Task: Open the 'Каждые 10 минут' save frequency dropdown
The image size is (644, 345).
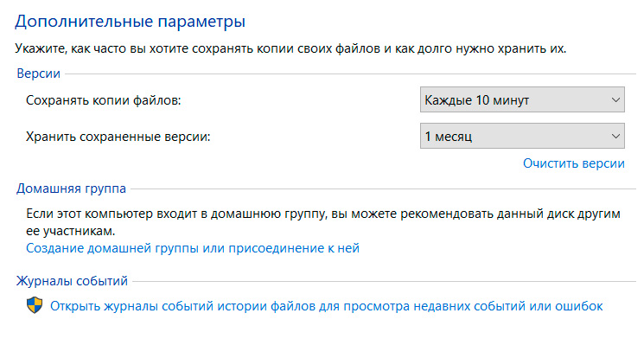Action: click(x=522, y=99)
